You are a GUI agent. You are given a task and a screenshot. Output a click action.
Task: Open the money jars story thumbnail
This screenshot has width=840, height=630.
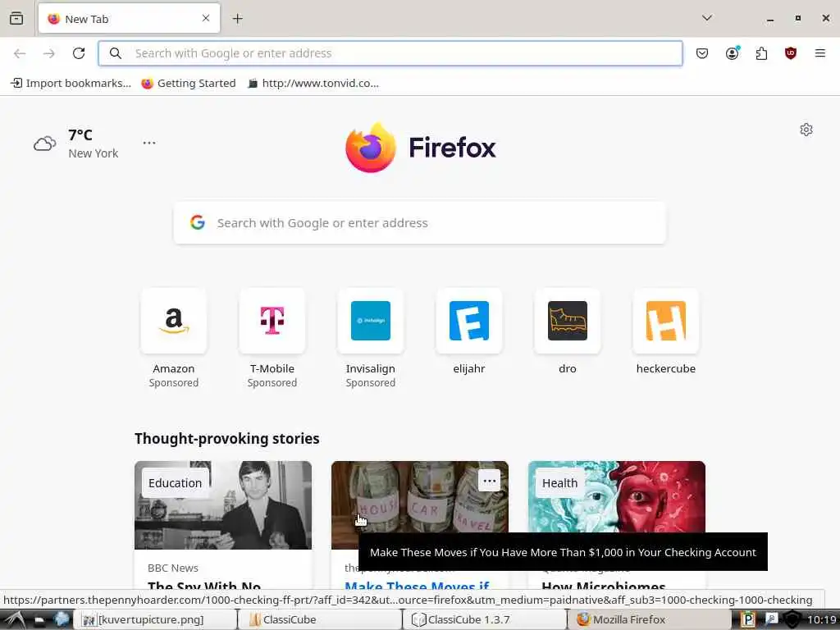(x=419, y=505)
